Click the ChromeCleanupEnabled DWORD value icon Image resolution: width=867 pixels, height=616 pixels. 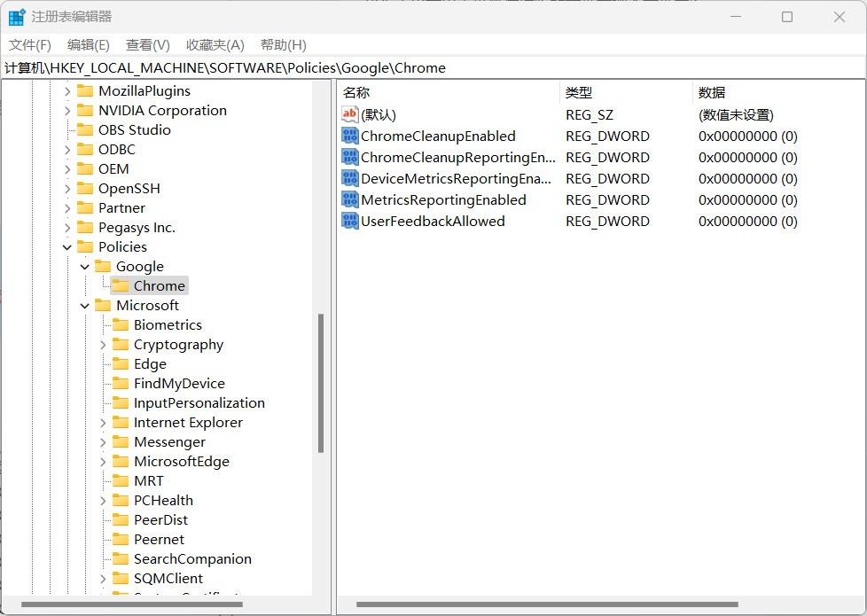pyautogui.click(x=349, y=136)
